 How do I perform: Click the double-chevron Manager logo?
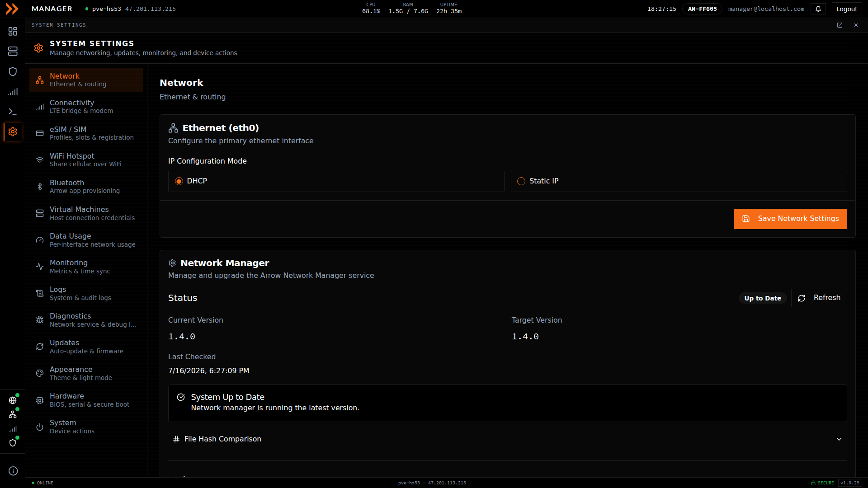[12, 9]
